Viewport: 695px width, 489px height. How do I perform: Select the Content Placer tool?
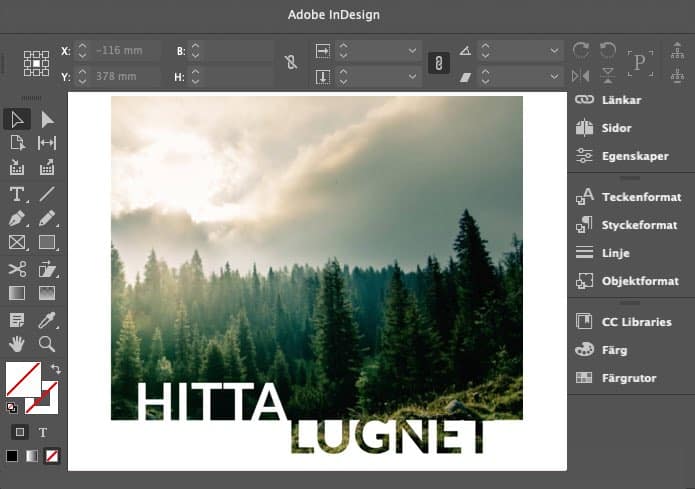pos(47,168)
